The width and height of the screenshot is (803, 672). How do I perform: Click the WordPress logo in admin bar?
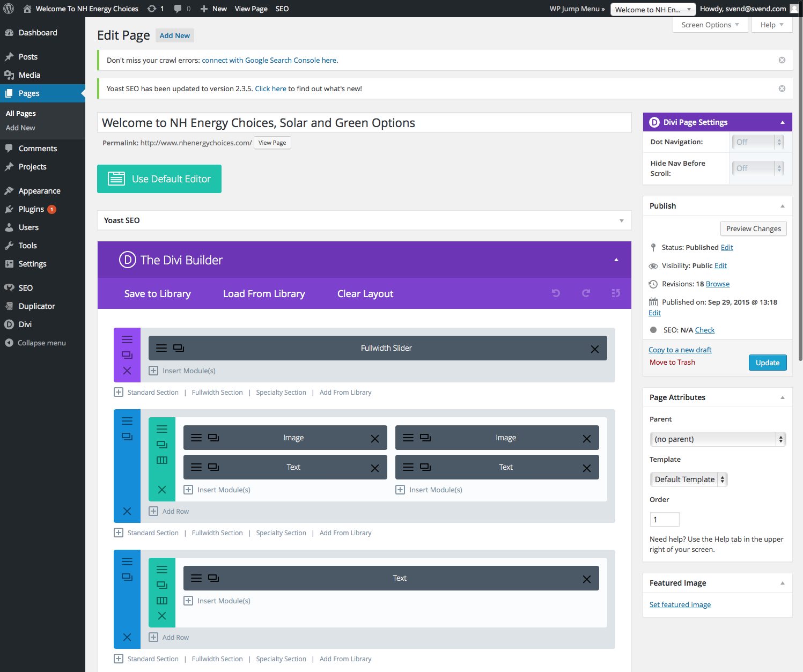coord(9,9)
